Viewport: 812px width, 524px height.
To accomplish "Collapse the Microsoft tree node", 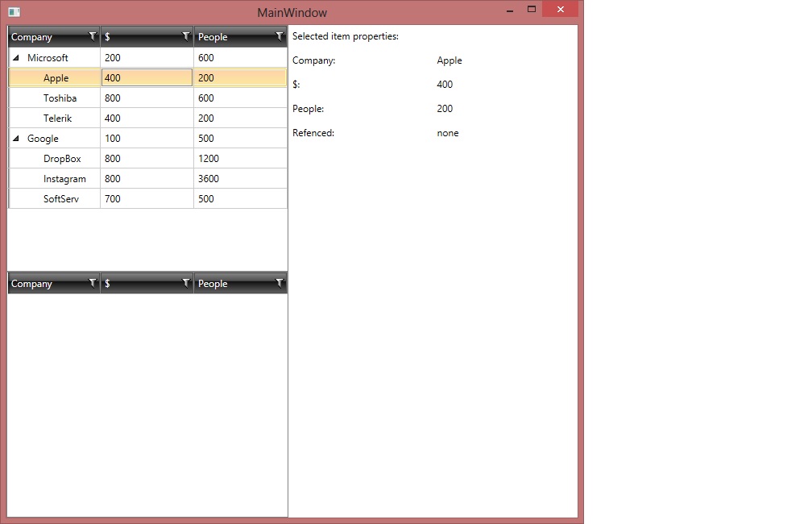I will [x=16, y=57].
